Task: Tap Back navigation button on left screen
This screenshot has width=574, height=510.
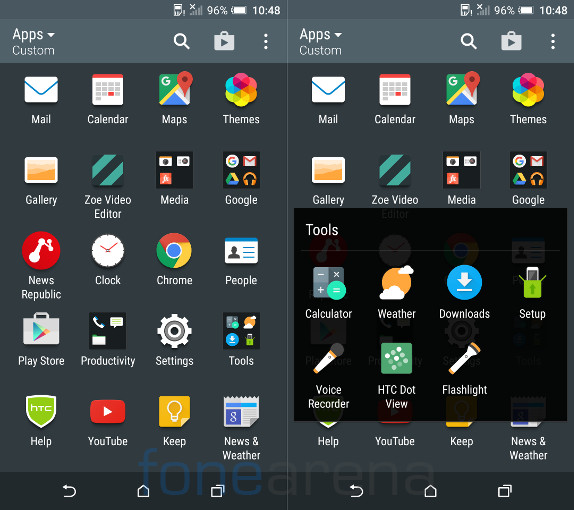Action: click(x=69, y=491)
